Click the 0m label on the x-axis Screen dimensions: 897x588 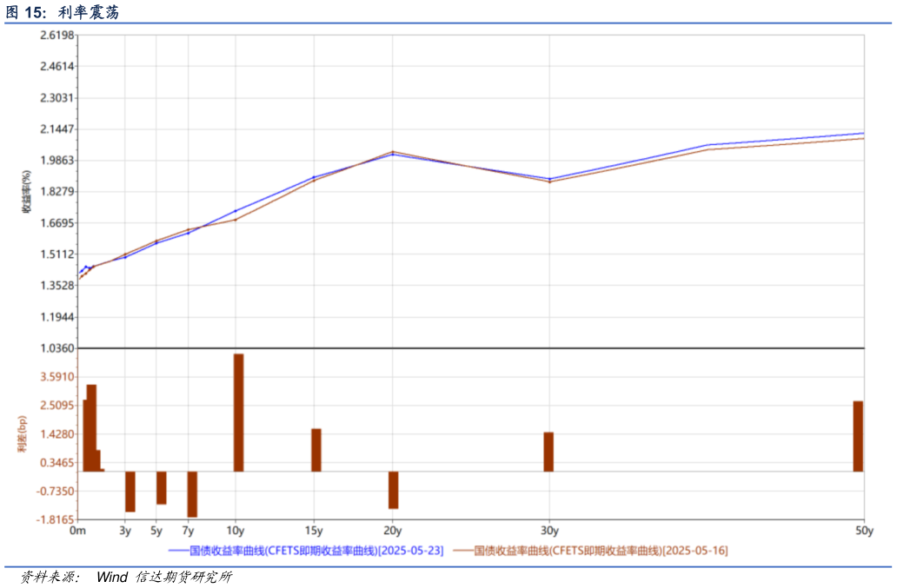[77, 531]
